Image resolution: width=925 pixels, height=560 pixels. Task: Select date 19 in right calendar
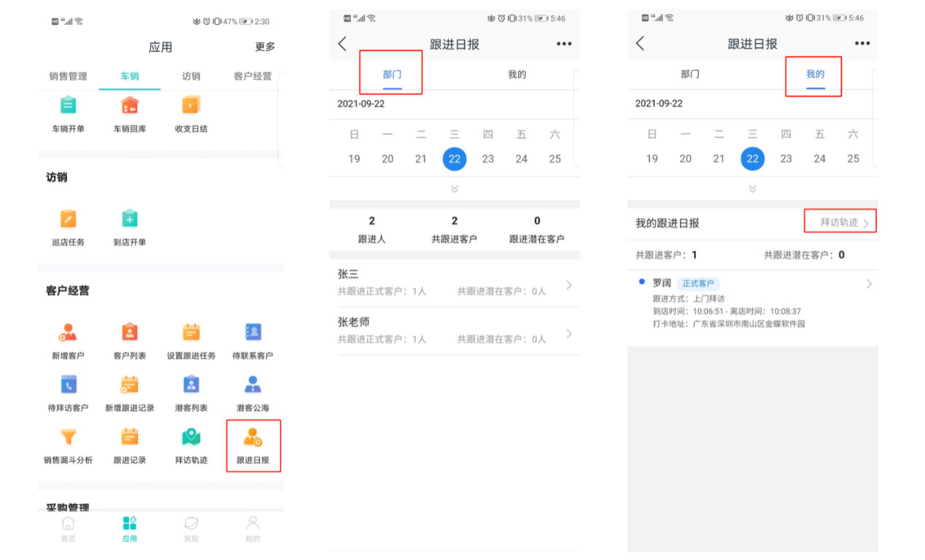point(652,159)
